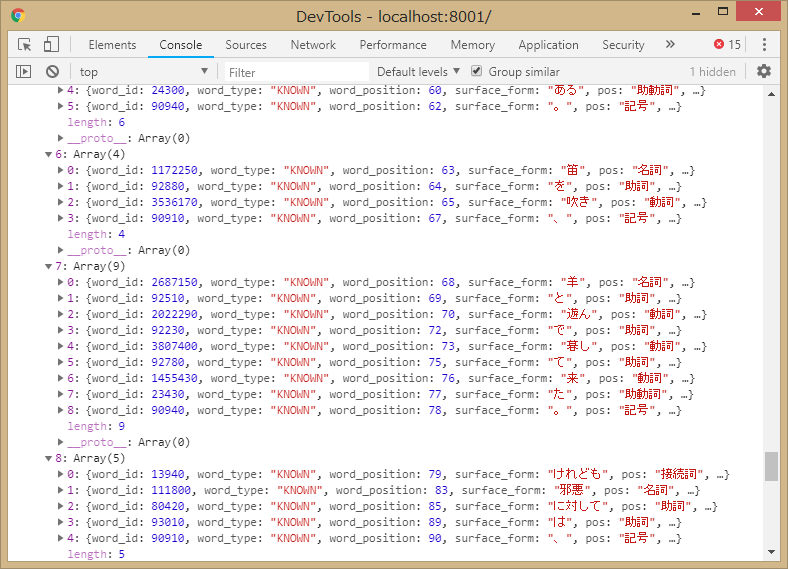Open console settings gear icon
This screenshot has width=788, height=569.
pos(764,72)
